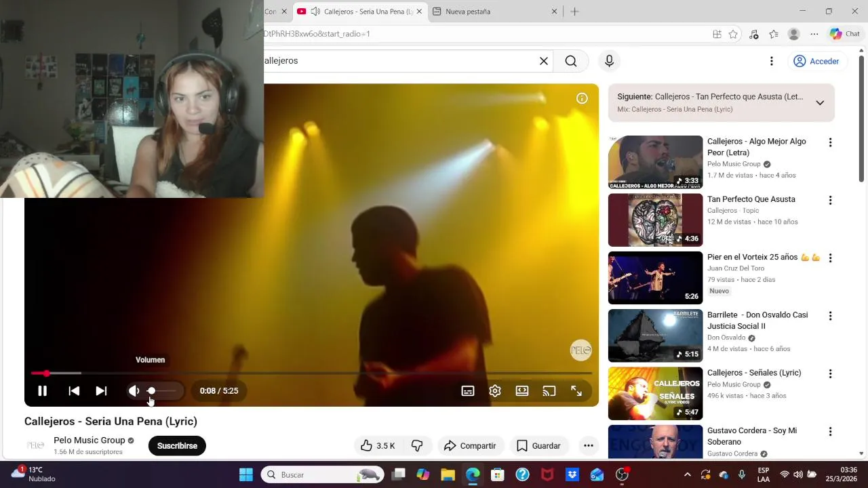868x488 pixels.
Task: Show video info card icon
Action: 582,98
